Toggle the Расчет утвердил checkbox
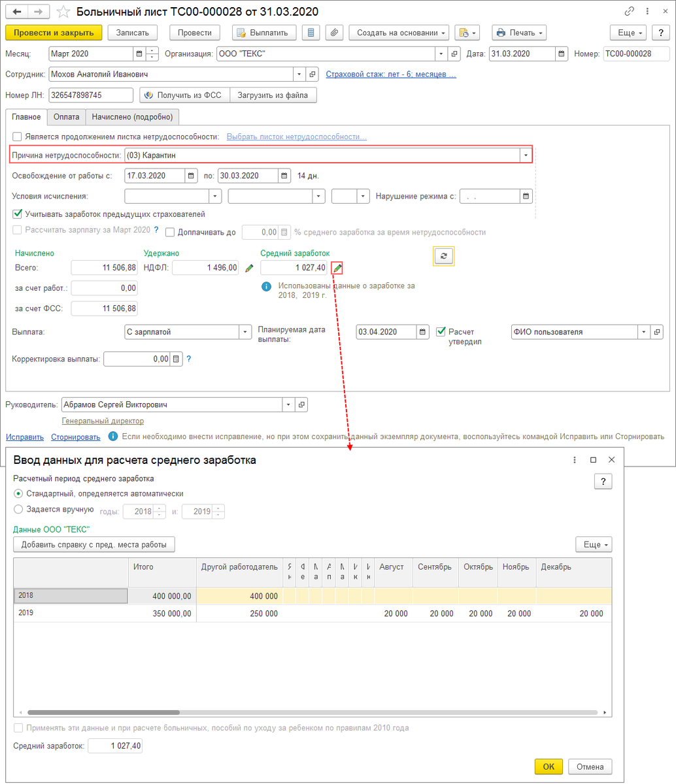Screen dimensions: 676x784 441,331
